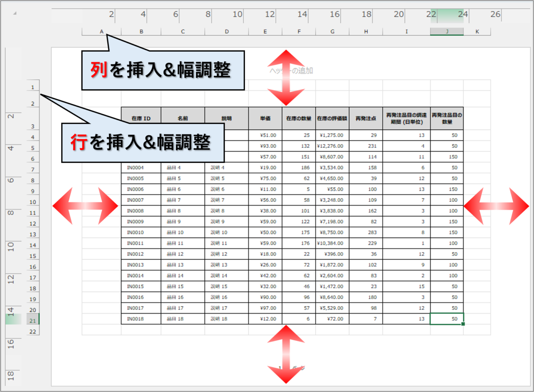Image resolution: width=534 pixels, height=392 pixels.
Task: Select the cell containing 説明 16
Action: click(x=226, y=297)
